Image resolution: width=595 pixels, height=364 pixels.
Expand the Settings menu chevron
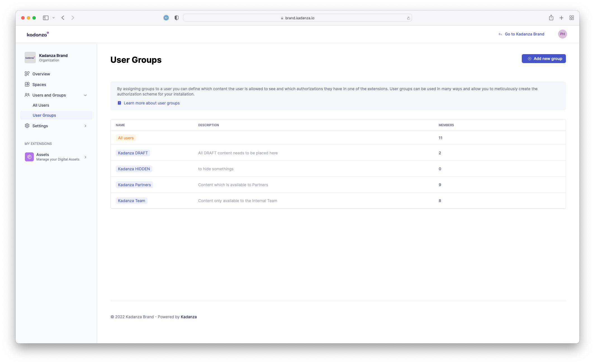[x=85, y=126]
